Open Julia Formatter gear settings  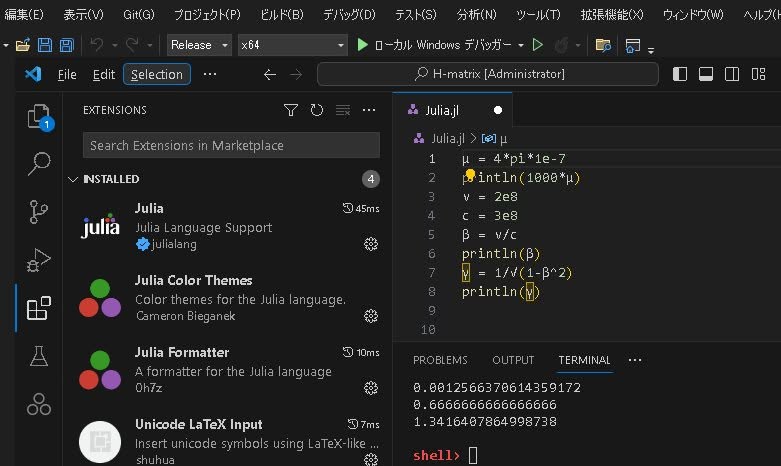[x=371, y=388]
